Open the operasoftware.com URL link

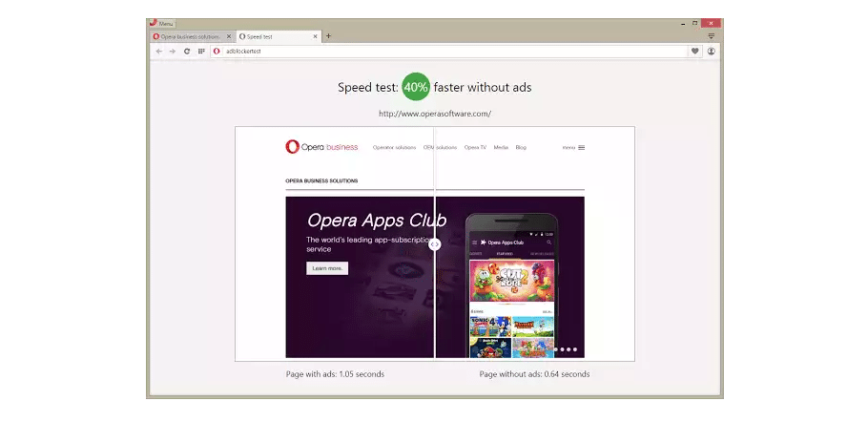pos(435,114)
